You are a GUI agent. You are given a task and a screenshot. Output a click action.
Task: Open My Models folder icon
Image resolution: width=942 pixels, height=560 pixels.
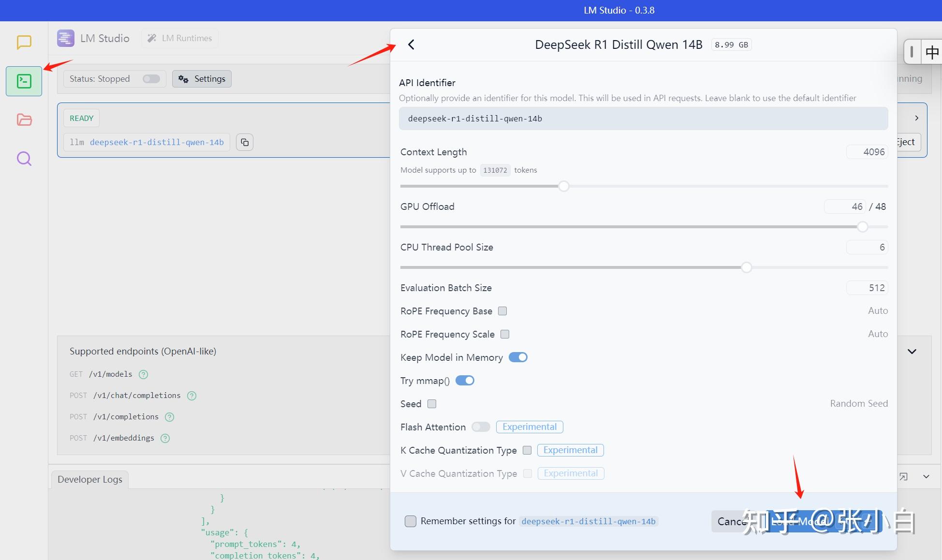pyautogui.click(x=24, y=119)
